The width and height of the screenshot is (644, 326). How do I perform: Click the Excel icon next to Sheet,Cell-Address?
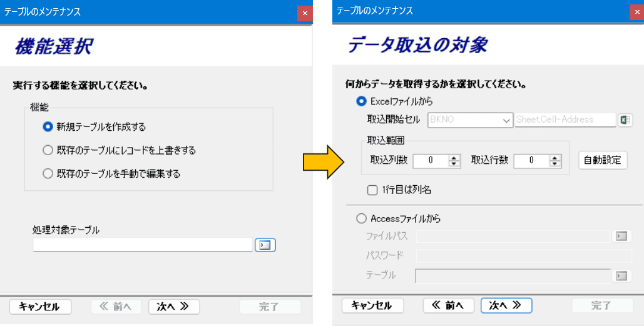click(625, 120)
